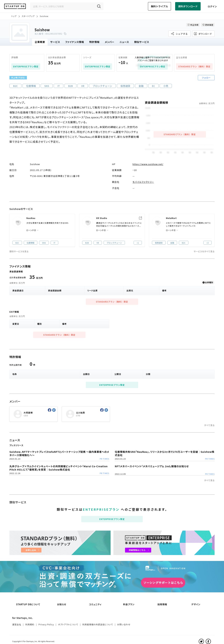The image size is (224, 644).
Task: Click ENTERPRISEプラン link in 類似サービス message
Action: coord(101,509)
